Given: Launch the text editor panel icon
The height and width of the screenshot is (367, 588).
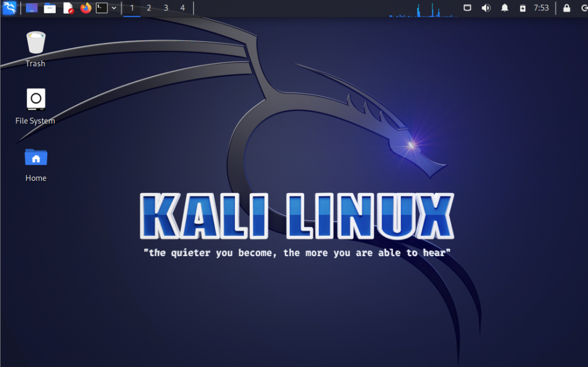Looking at the screenshot, I should (68, 8).
